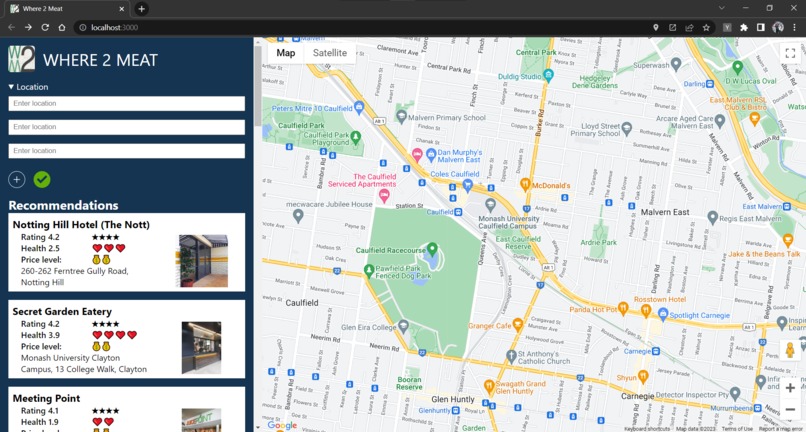Click McDonald's restaurant marker
Viewport: 806px width, 432px height.
click(x=525, y=184)
